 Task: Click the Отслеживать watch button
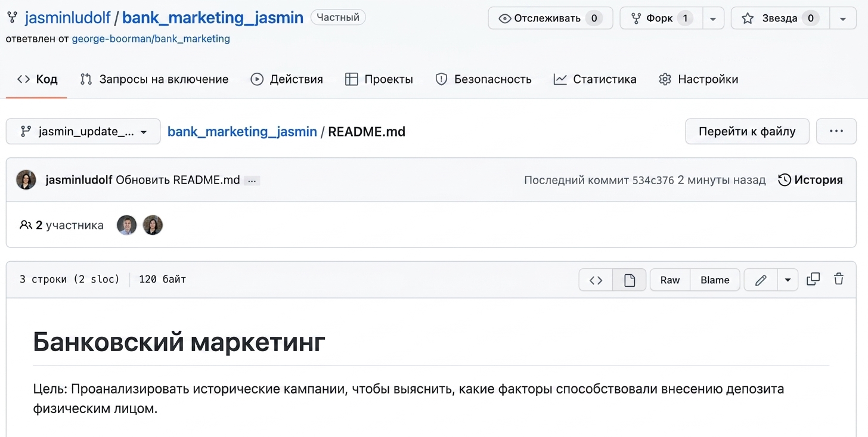click(x=549, y=18)
